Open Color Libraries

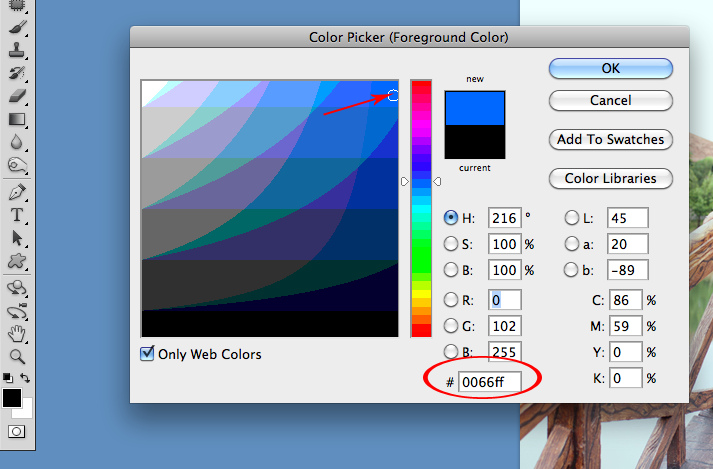pos(610,178)
